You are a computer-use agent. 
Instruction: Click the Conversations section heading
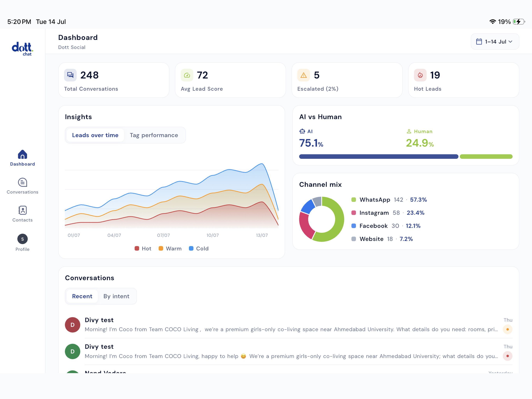click(89, 278)
